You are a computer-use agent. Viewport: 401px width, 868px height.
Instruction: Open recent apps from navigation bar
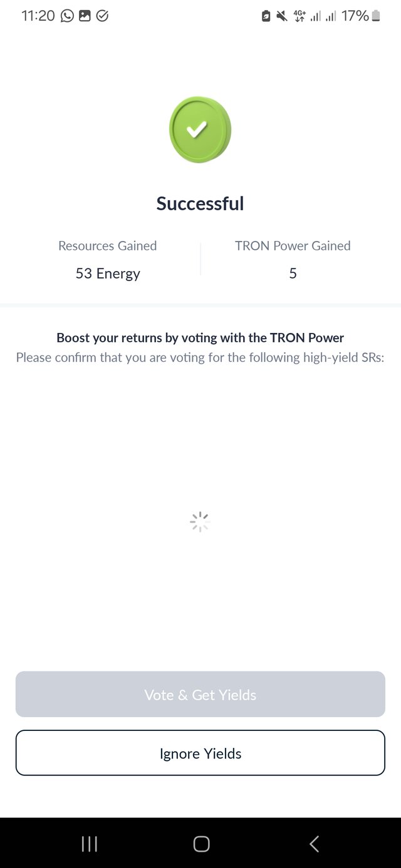(90, 844)
